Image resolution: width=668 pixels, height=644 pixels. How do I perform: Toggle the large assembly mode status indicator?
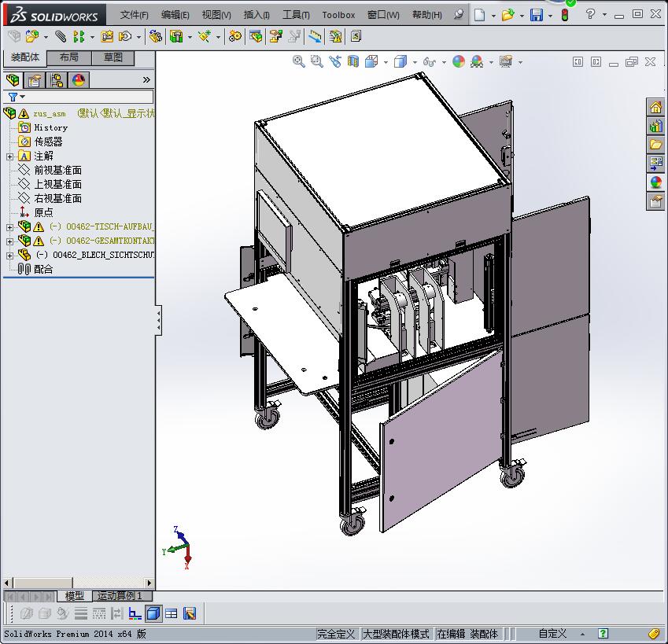pyautogui.click(x=396, y=634)
